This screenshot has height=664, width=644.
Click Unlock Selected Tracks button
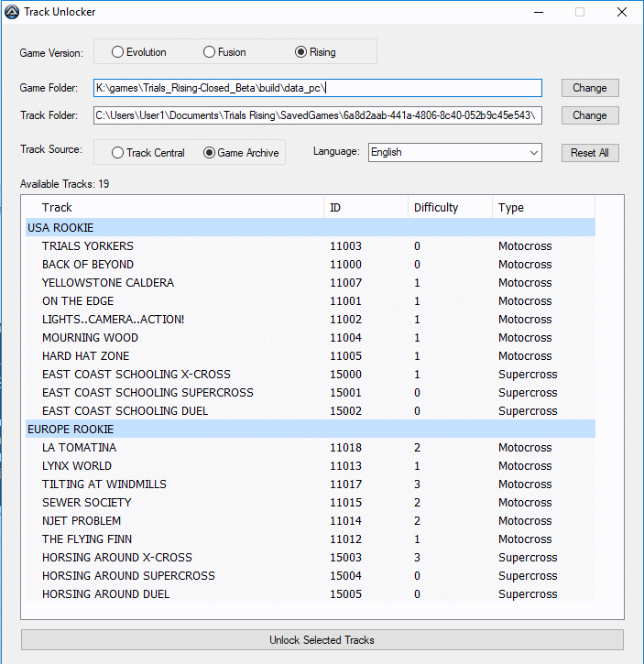pyautogui.click(x=322, y=640)
